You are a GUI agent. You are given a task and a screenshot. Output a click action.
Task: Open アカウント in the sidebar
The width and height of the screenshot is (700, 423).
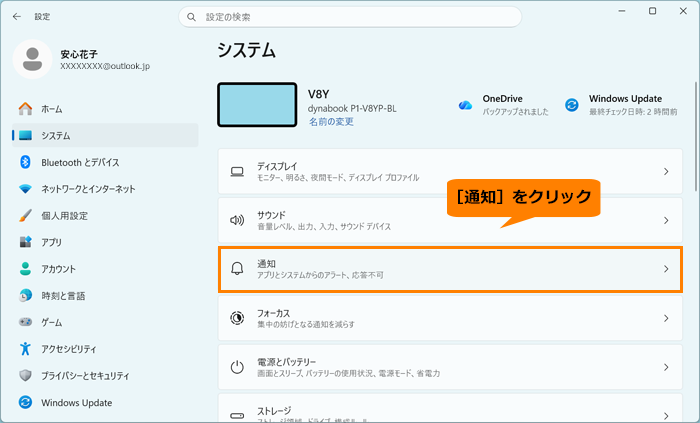pos(58,269)
